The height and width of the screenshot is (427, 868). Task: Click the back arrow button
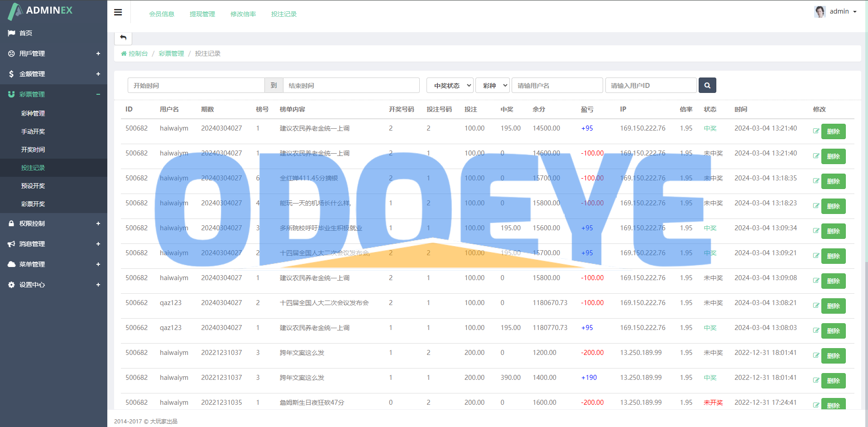(x=123, y=38)
